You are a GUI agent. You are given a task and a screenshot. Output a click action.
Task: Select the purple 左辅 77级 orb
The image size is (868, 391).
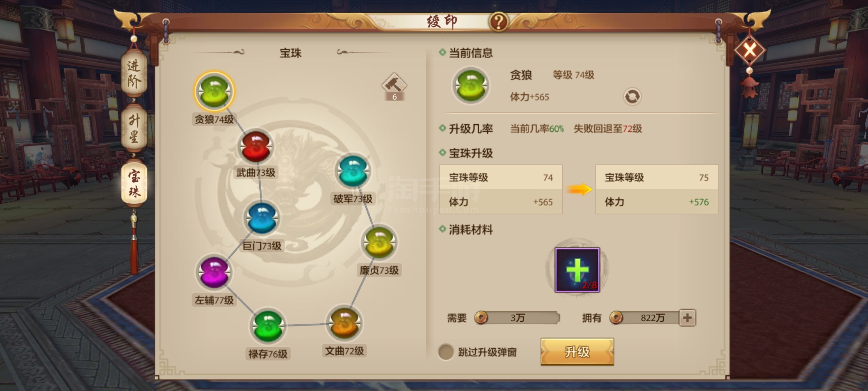tap(214, 272)
